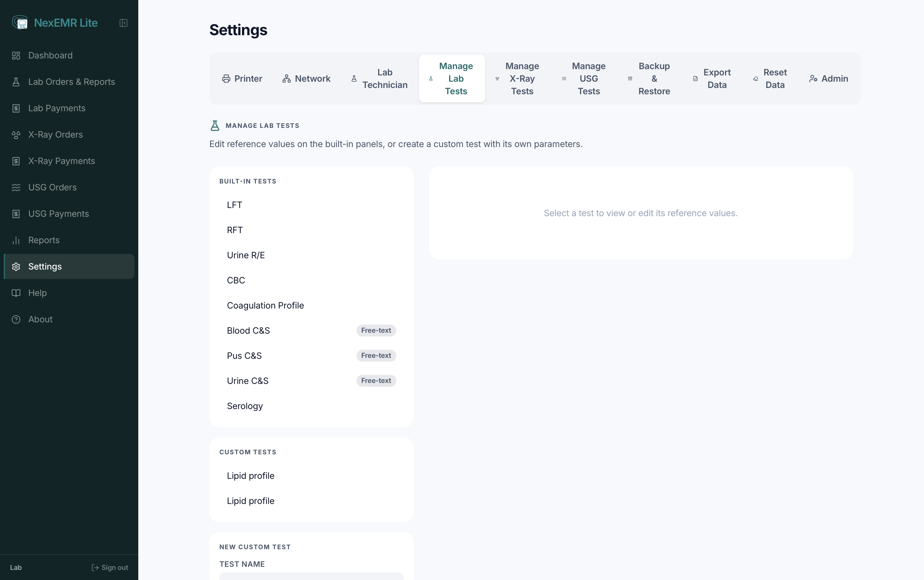Navigate to X-Ray Orders

pyautogui.click(x=69, y=135)
